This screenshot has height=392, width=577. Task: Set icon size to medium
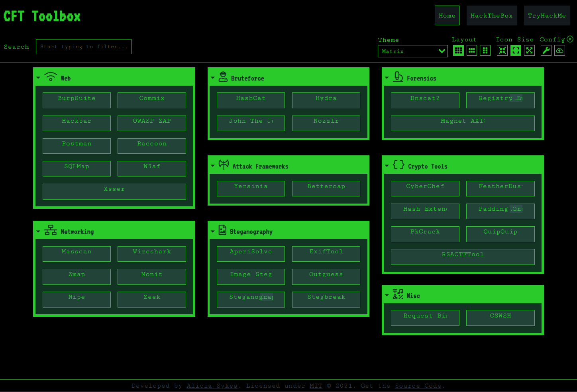[516, 51]
